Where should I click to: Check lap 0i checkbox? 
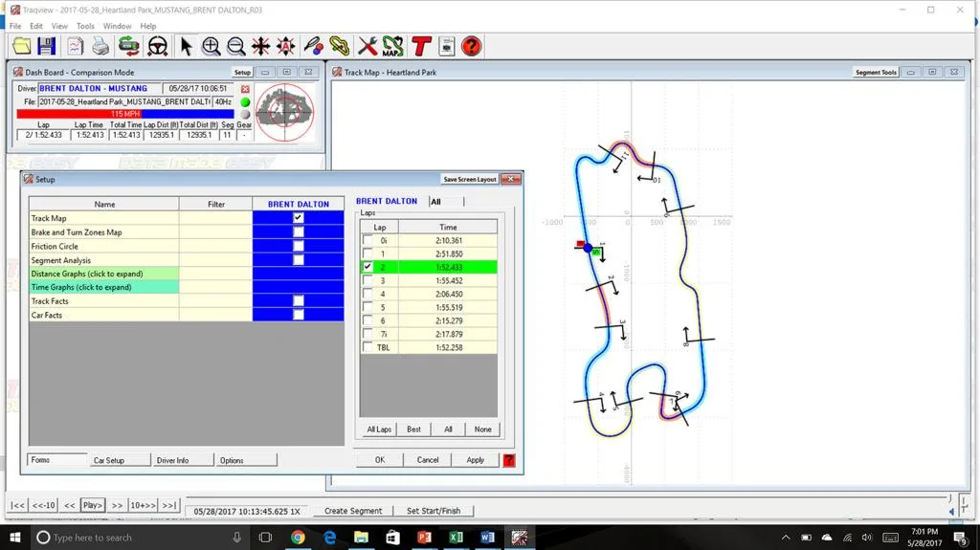[x=367, y=240]
